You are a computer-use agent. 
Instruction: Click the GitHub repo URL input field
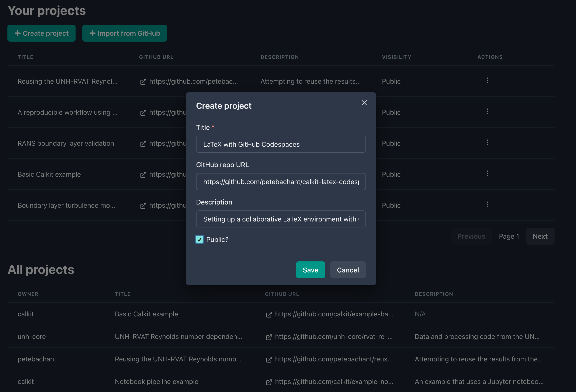pyautogui.click(x=281, y=181)
